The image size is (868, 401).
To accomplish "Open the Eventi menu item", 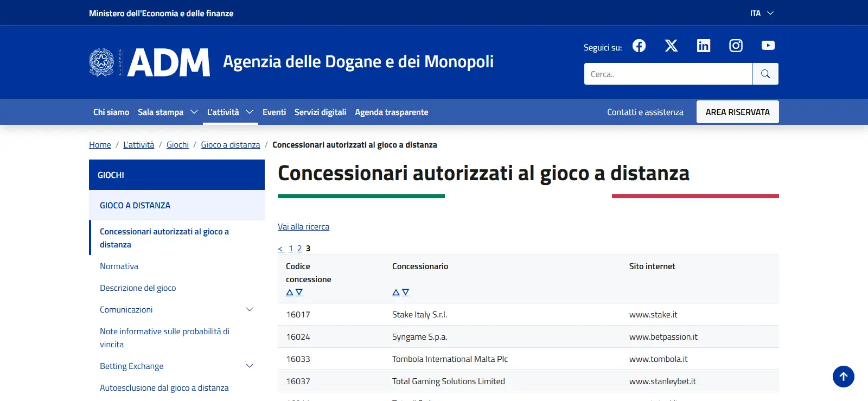I will click(274, 112).
